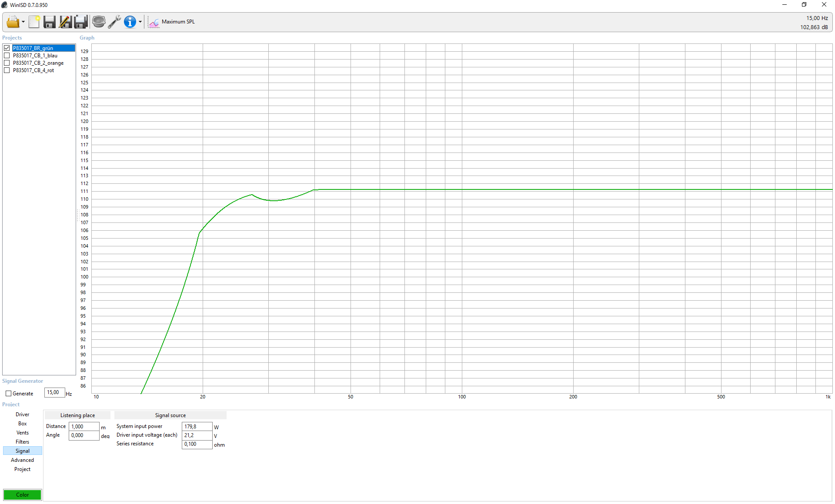The height and width of the screenshot is (504, 835).
Task: Click the save project floppy icon
Action: (50, 22)
